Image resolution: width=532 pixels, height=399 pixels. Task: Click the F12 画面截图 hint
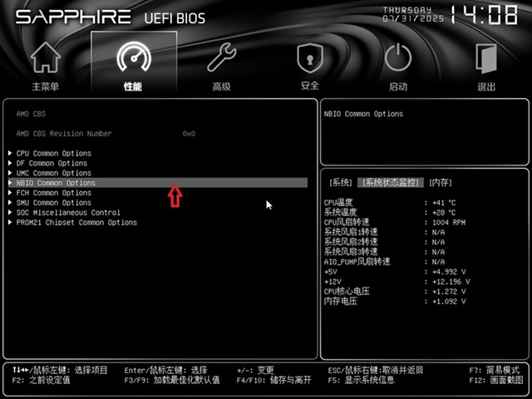496,380
